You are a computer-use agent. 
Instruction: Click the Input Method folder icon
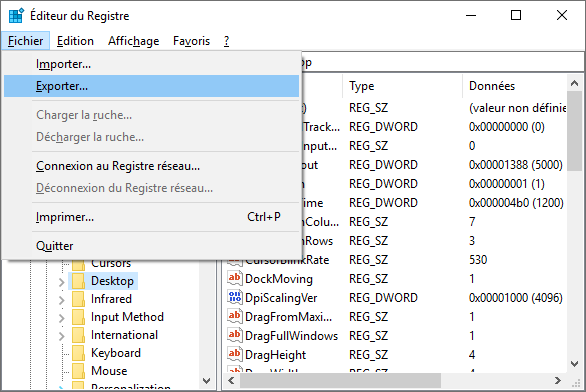coord(78,317)
